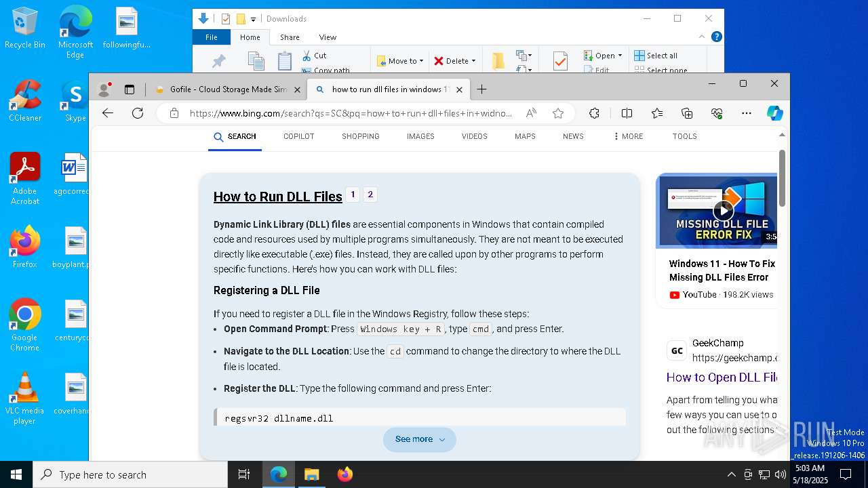Open GeekChamp How to Open DLL link

click(722, 378)
